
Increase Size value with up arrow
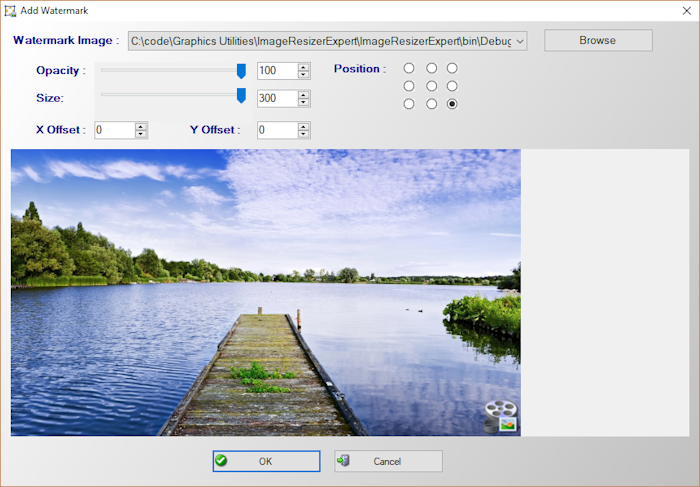(x=304, y=95)
